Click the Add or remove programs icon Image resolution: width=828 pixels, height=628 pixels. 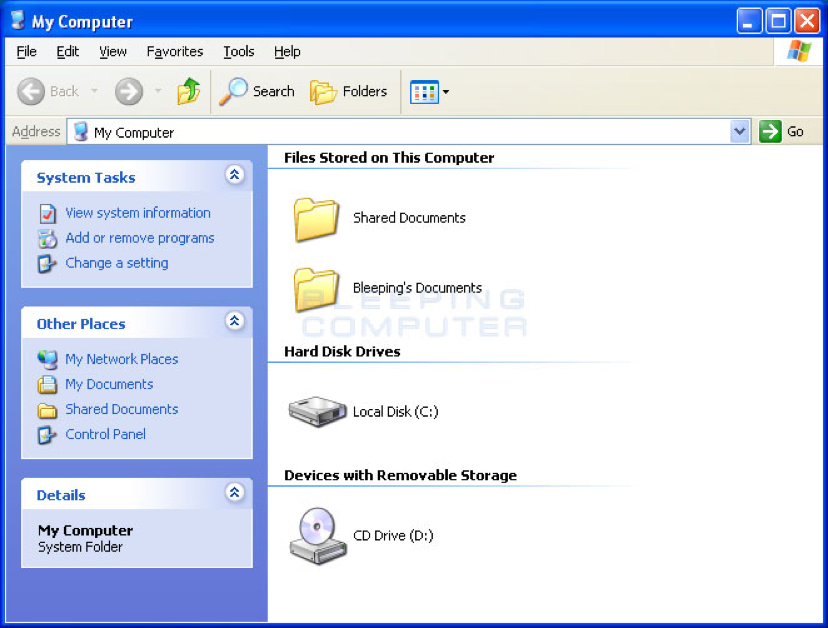click(48, 239)
